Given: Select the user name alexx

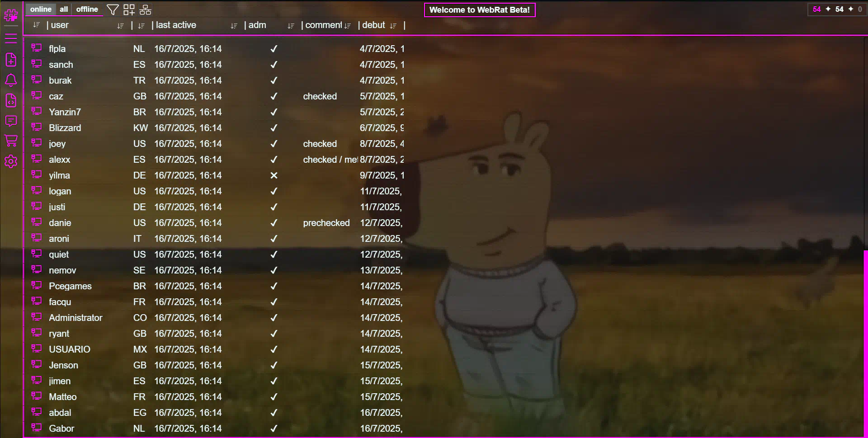Looking at the screenshot, I should click(60, 160).
